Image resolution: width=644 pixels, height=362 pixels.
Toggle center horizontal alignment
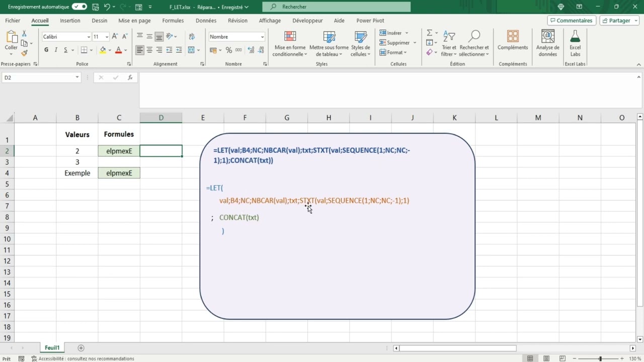[149, 50]
